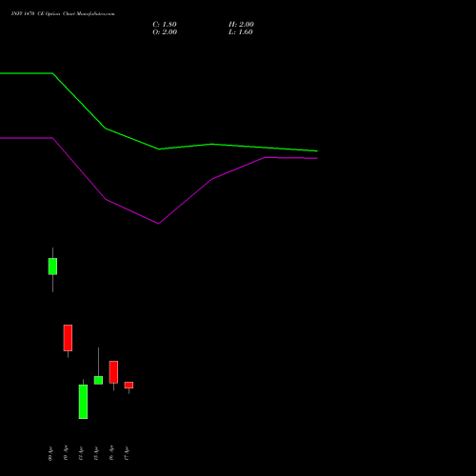This screenshot has height=476, width=476.
Task: Click the 'H: 2.00' high value
Action: [x=241, y=25]
